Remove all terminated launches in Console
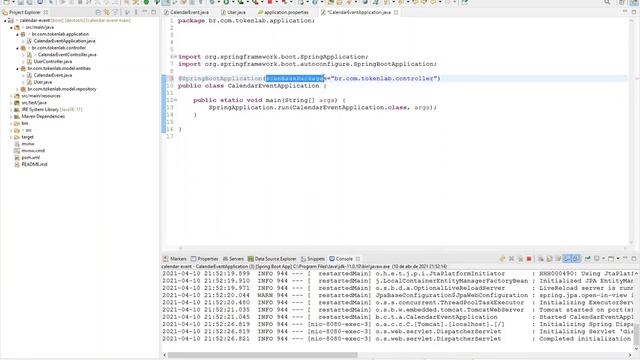 [x=520, y=259]
